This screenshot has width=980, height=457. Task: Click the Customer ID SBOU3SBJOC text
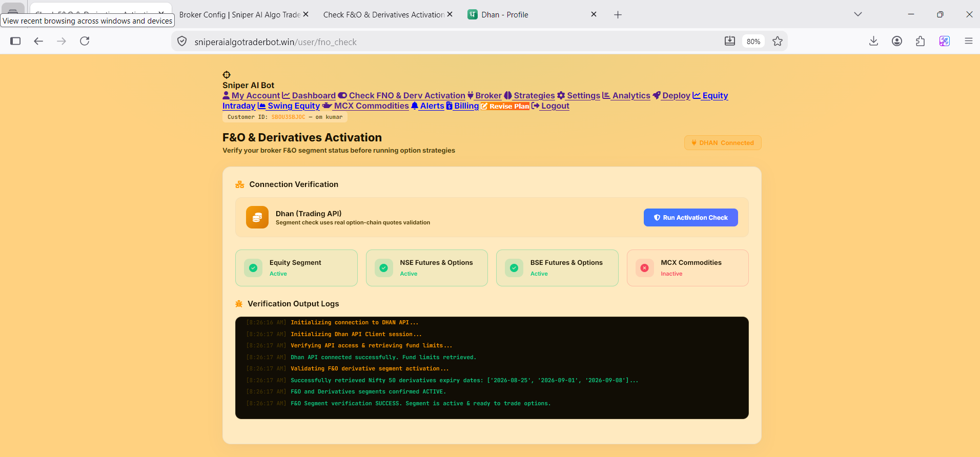point(288,117)
